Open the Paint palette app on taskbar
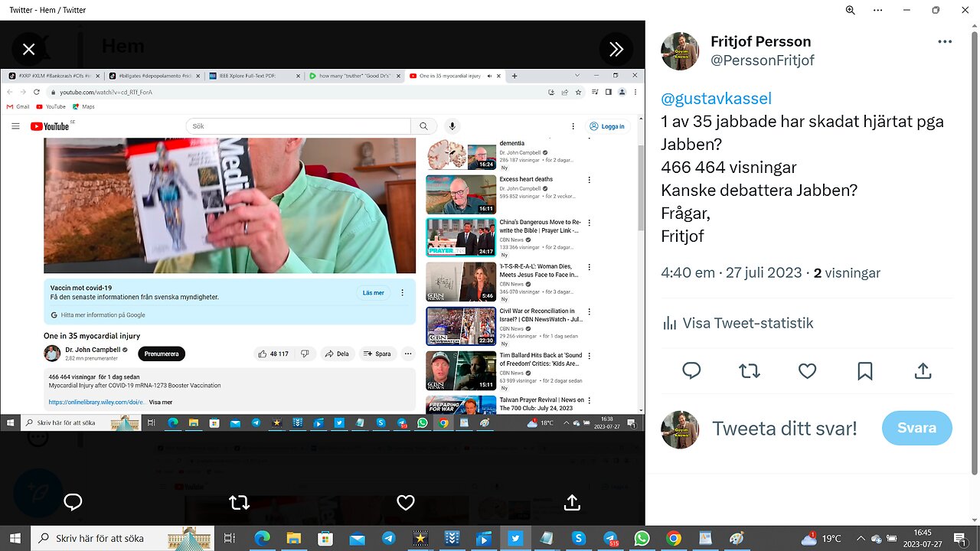Viewport: 980px width, 551px height. [737, 538]
